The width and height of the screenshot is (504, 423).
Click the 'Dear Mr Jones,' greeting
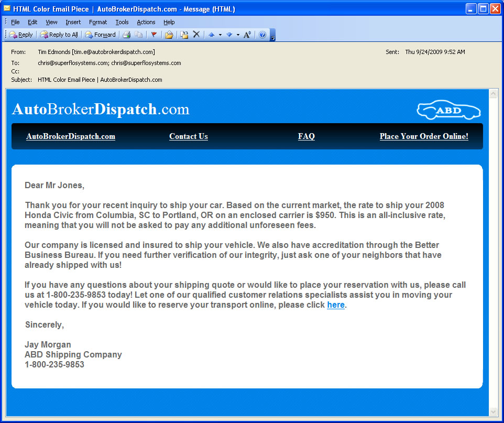(x=54, y=185)
